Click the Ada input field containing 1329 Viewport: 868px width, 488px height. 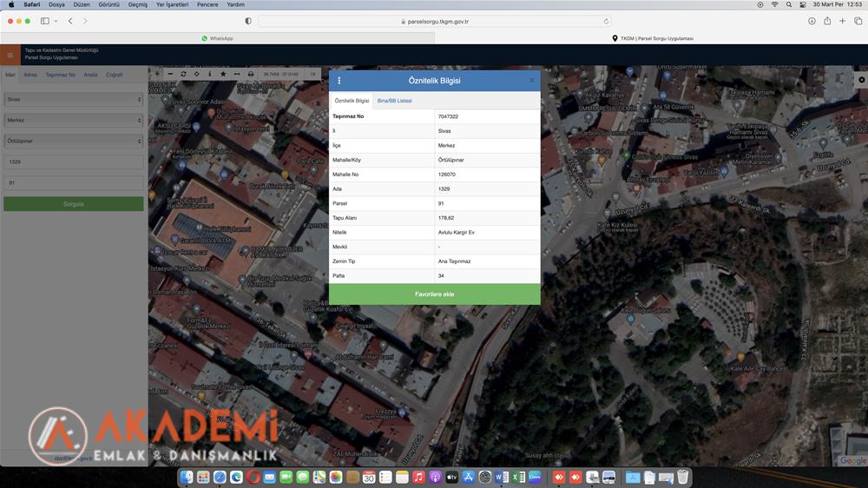click(73, 162)
